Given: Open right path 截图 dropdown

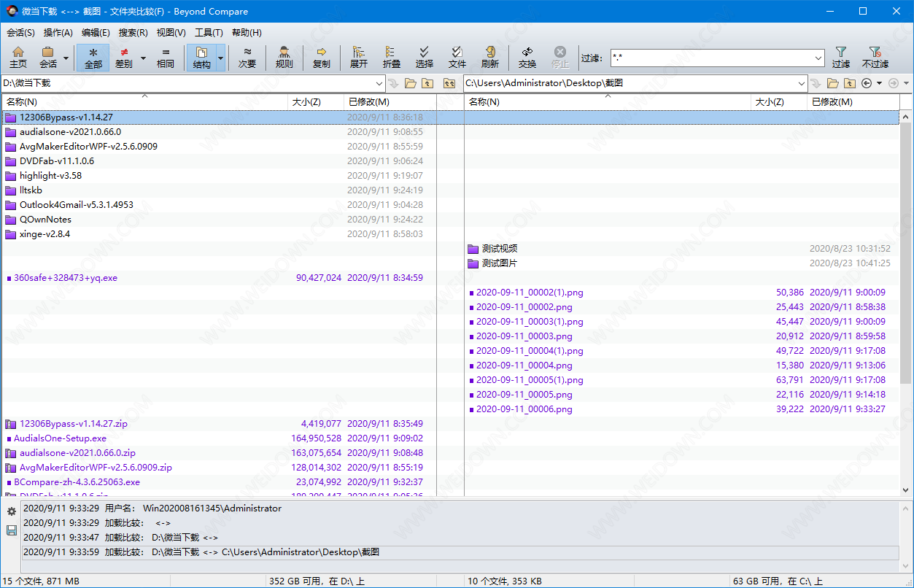Looking at the screenshot, I should coord(802,83).
